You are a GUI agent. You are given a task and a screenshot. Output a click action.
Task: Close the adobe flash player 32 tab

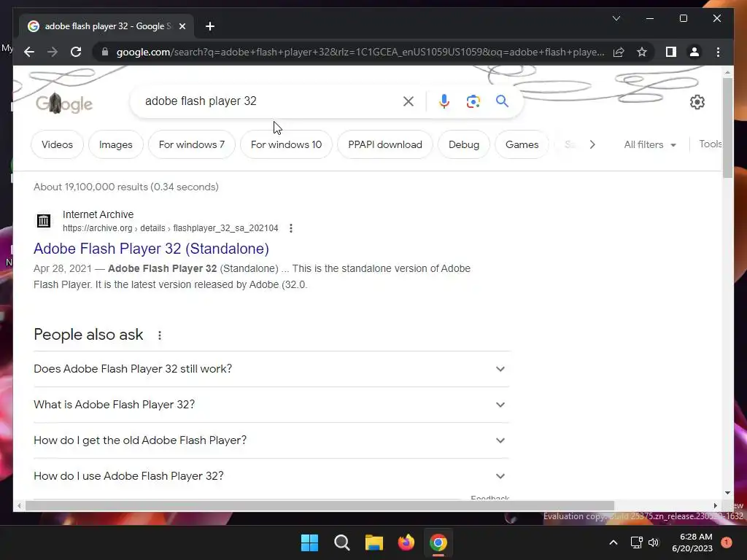182,26
